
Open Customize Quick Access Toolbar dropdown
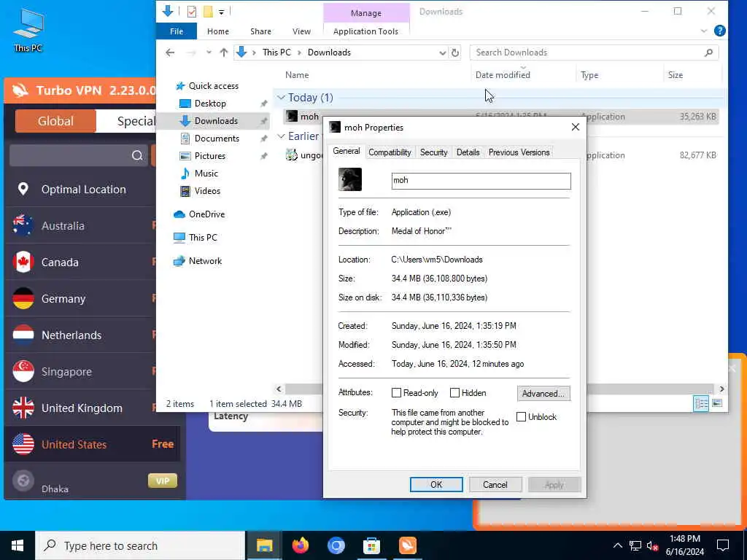tap(222, 12)
